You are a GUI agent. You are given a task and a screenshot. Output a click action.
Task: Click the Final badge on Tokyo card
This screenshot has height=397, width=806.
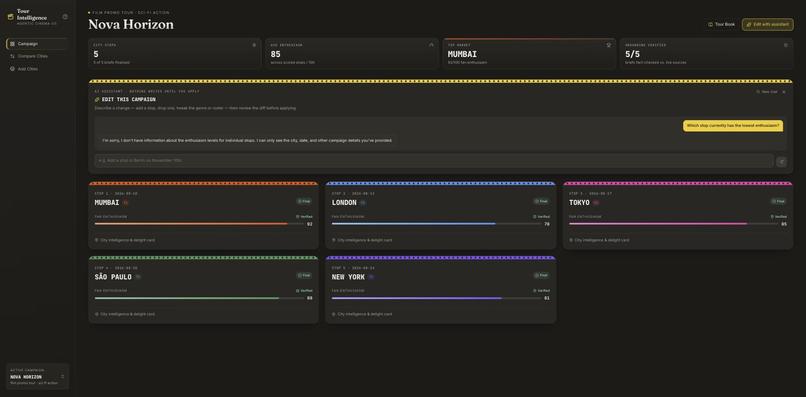click(778, 201)
